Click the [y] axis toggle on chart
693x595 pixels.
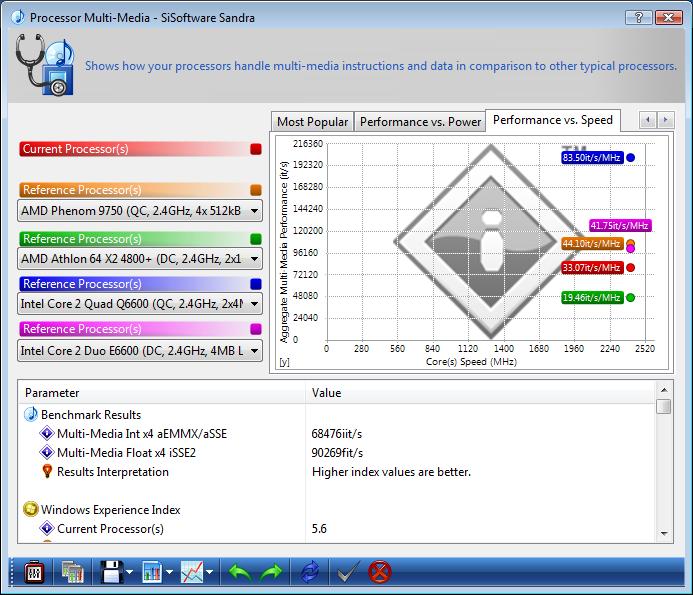coord(284,362)
